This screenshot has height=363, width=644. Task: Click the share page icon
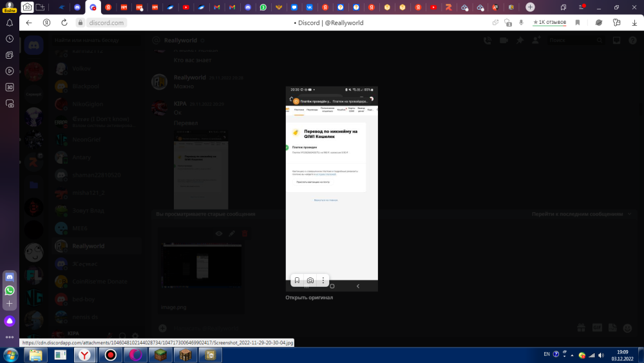click(x=495, y=23)
